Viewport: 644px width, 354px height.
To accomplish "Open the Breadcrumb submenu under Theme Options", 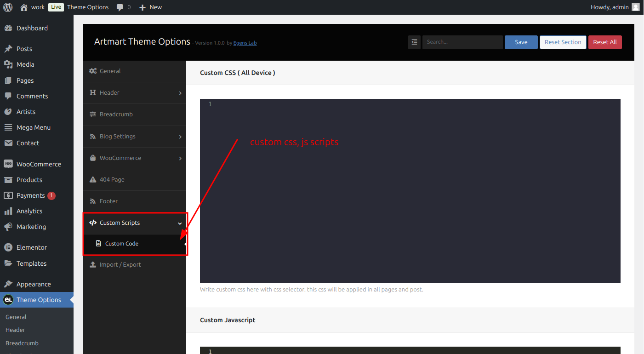I will point(22,343).
